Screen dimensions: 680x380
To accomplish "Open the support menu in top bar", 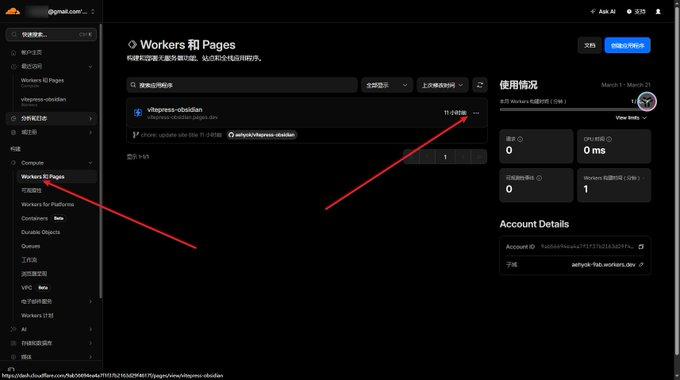I will coord(636,12).
